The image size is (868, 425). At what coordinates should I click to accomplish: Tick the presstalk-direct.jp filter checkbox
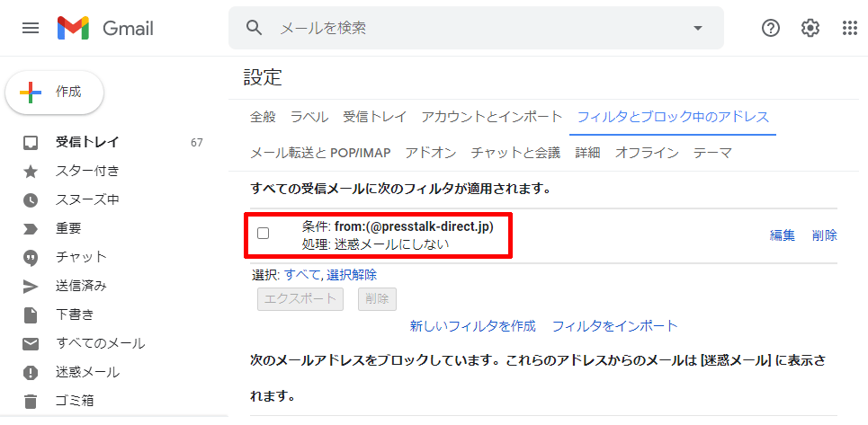pyautogui.click(x=264, y=234)
